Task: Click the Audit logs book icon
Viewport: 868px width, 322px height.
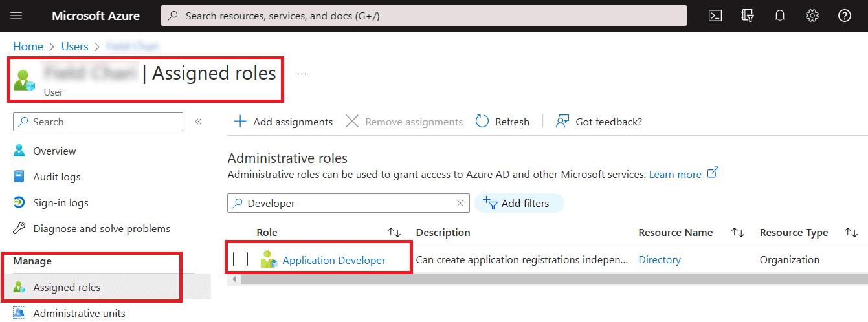Action: 19,177
